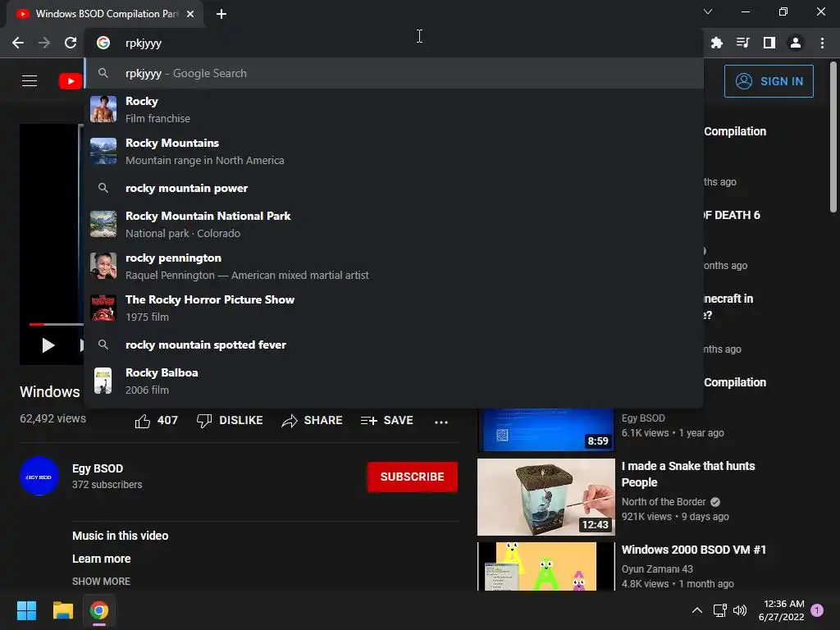
Task: Open the volume tray icon
Action: [x=740, y=610]
